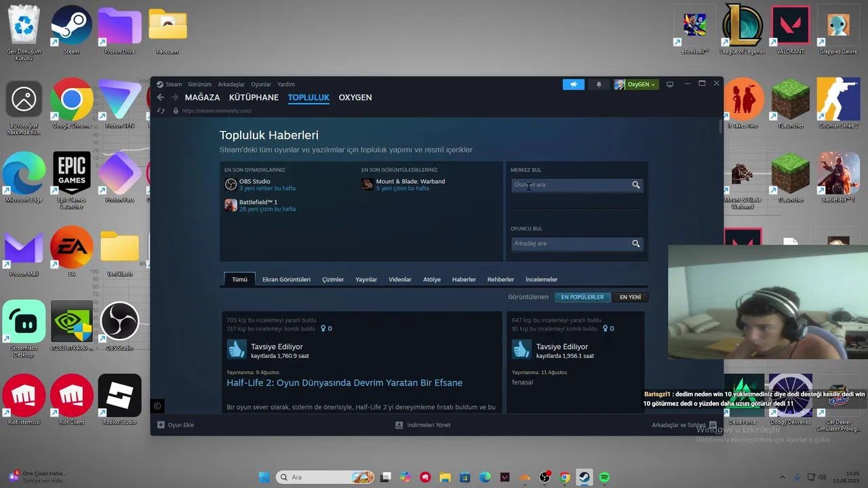Open the Half-Life 2 review title link
The height and width of the screenshot is (488, 868).
(344, 383)
